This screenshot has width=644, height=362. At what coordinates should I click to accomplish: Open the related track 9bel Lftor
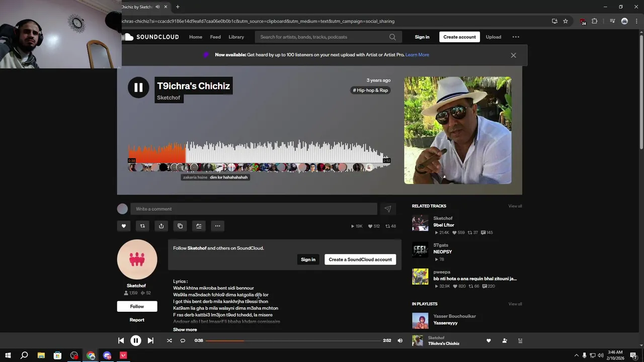[444, 225]
